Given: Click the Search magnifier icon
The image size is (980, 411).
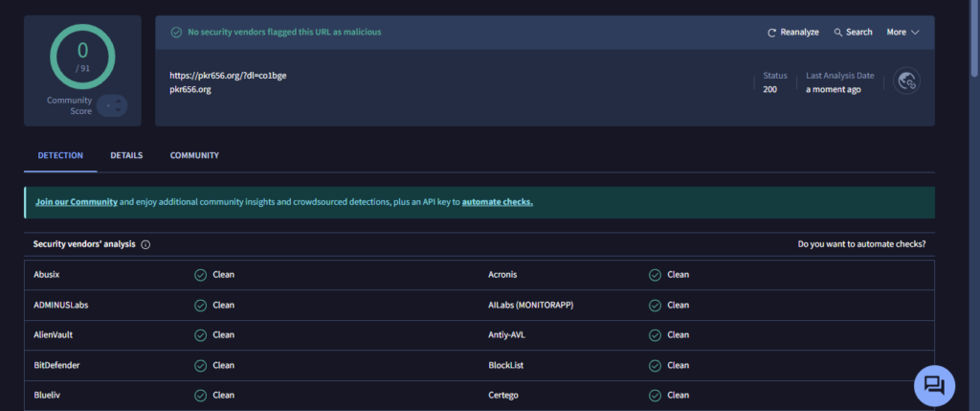Looking at the screenshot, I should tap(838, 33).
